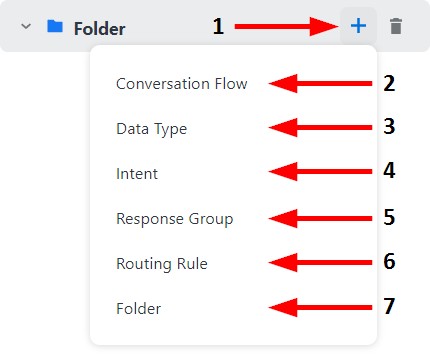
Task: Choose Data Type in the popup menu
Action: coord(151,129)
